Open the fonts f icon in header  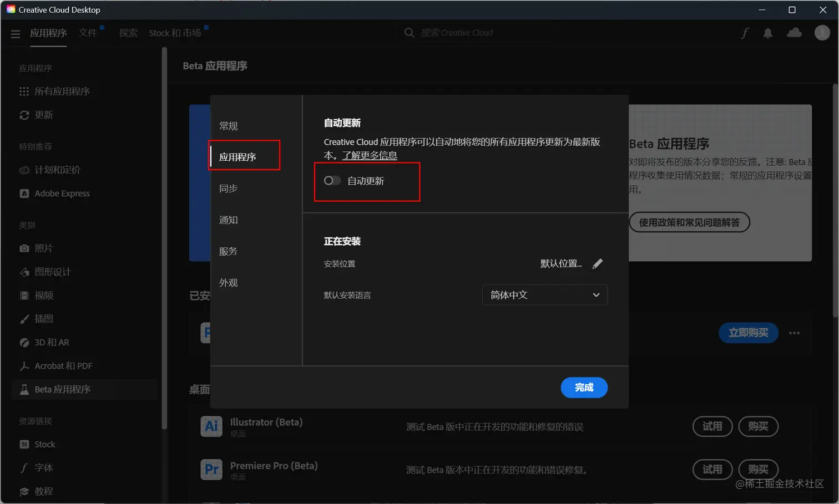click(x=745, y=33)
